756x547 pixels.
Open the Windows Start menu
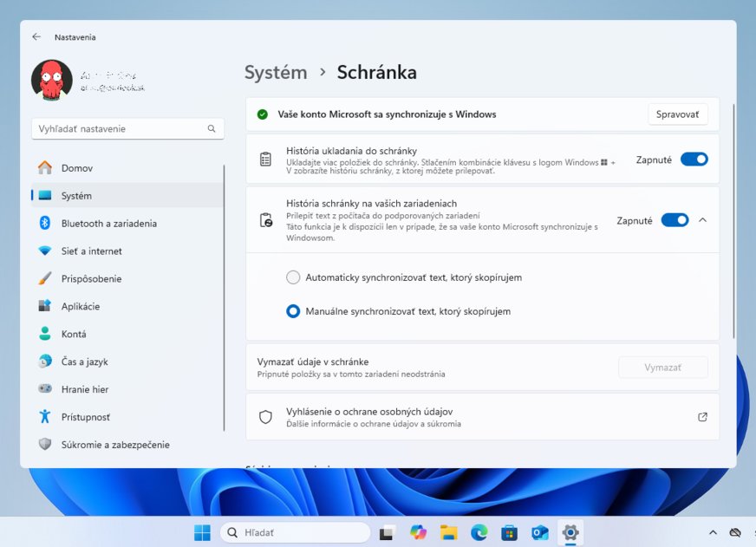[x=202, y=532]
